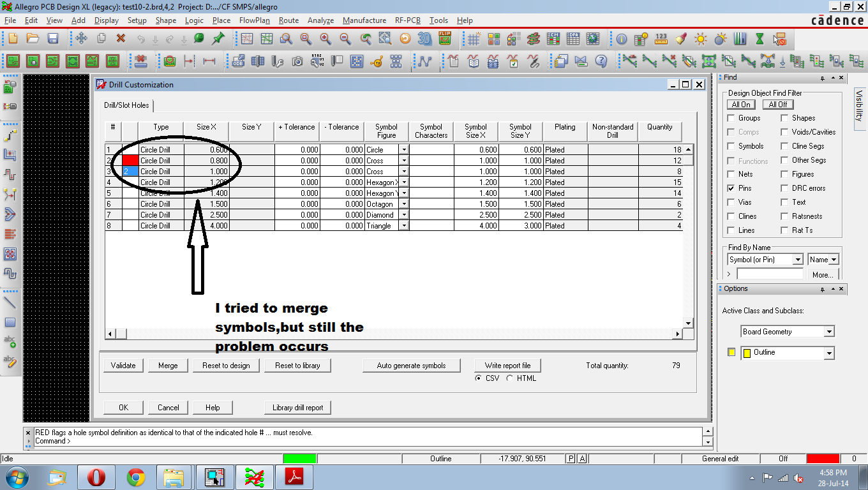Open the Manufacture menu
This screenshot has width=868, height=490.
(364, 20)
